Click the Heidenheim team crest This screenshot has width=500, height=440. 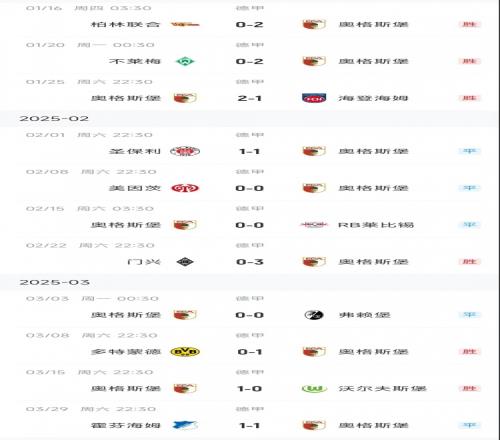tap(314, 98)
